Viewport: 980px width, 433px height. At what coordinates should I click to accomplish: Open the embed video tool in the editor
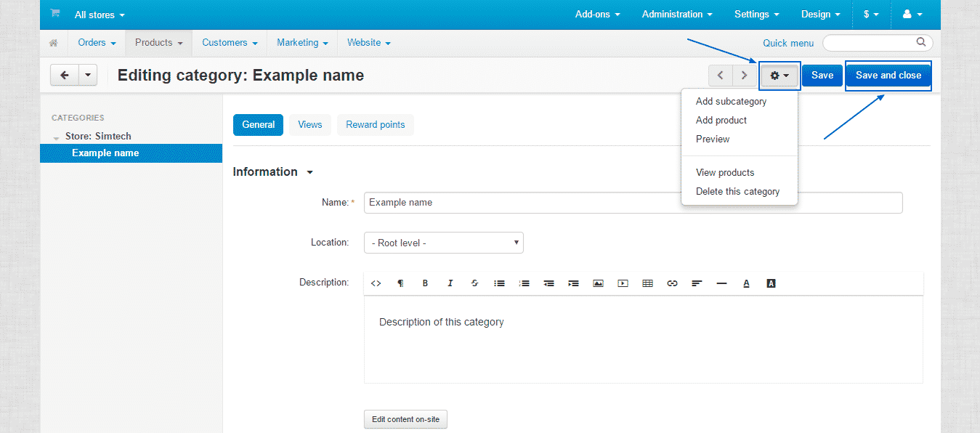point(623,283)
